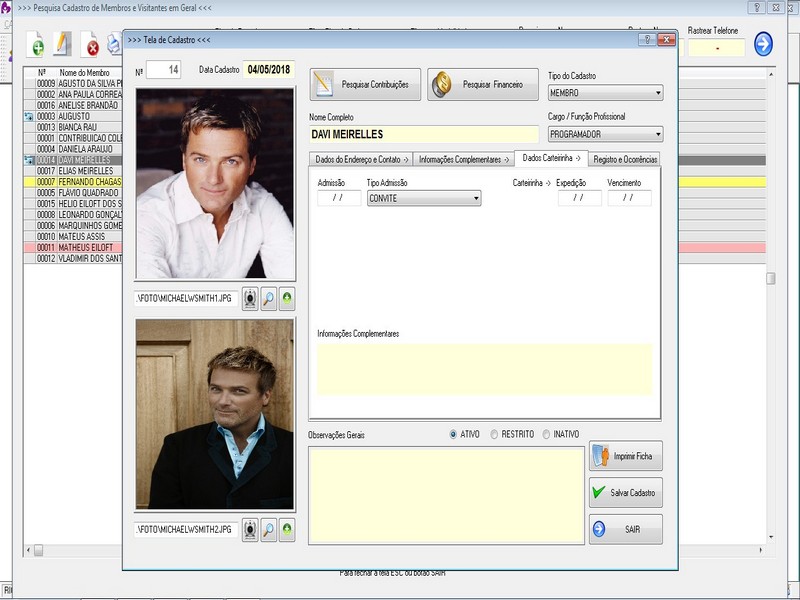
Task: Click the list's scroll down arrow
Action: pos(770,537)
